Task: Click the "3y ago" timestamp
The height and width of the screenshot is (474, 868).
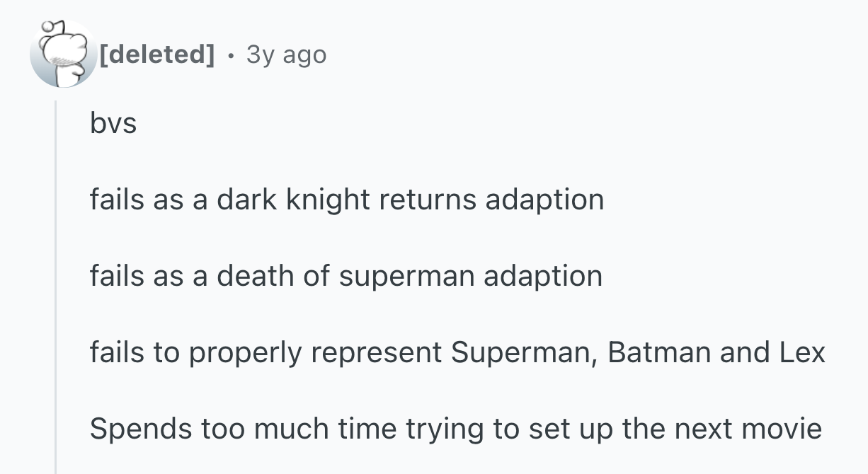Action: [286, 54]
